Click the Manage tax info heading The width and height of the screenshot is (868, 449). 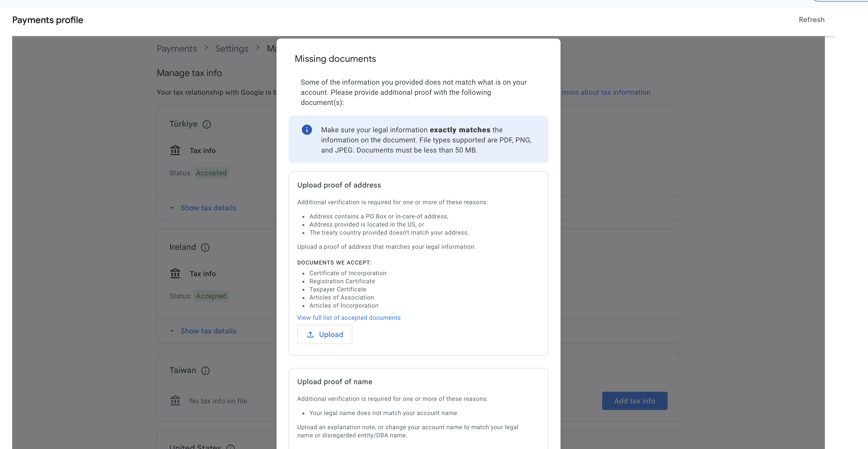click(x=189, y=73)
